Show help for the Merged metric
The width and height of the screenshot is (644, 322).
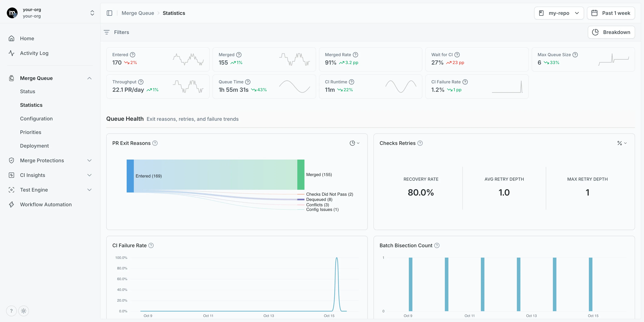(x=239, y=55)
